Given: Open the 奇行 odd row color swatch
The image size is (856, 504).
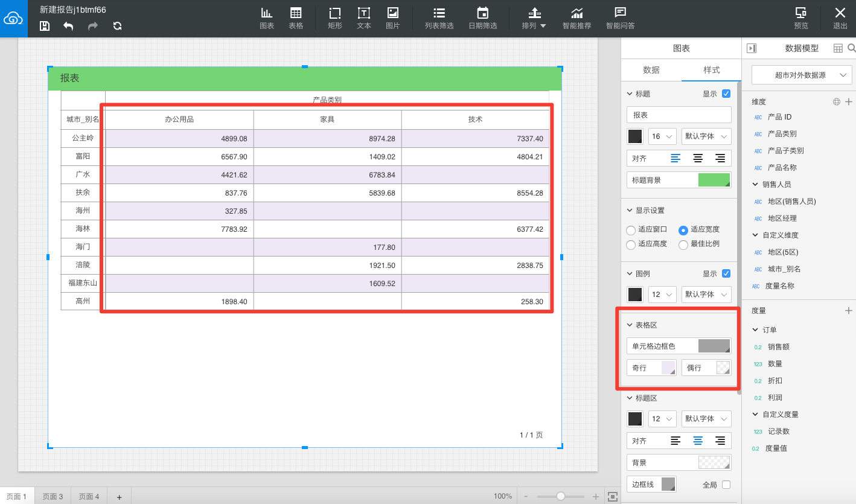Looking at the screenshot, I should pos(668,368).
